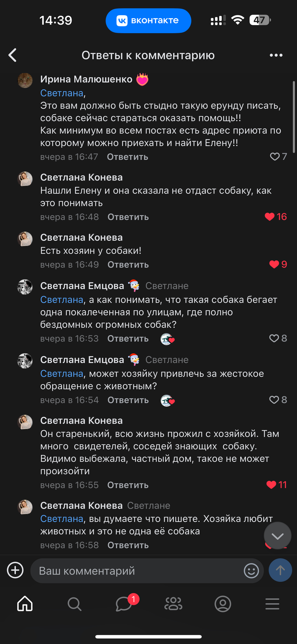
Task: Open Ирина Малюшенко's avatar
Action: [x=25, y=80]
